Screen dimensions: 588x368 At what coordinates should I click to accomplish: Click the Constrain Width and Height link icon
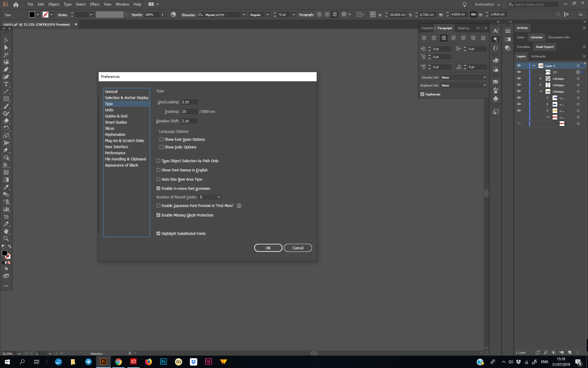tap(473, 14)
